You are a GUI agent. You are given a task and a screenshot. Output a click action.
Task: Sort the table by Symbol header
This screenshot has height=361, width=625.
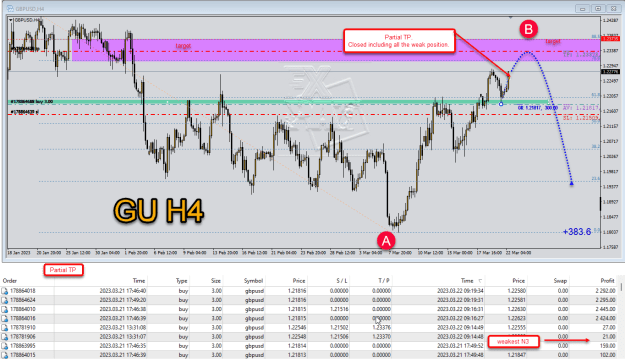254,281
